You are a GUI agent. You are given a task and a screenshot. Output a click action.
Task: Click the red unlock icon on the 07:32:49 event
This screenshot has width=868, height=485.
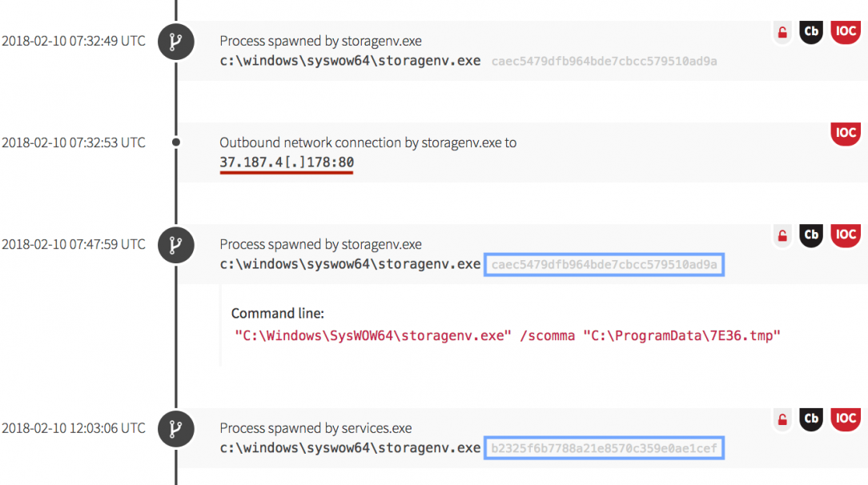click(x=782, y=33)
